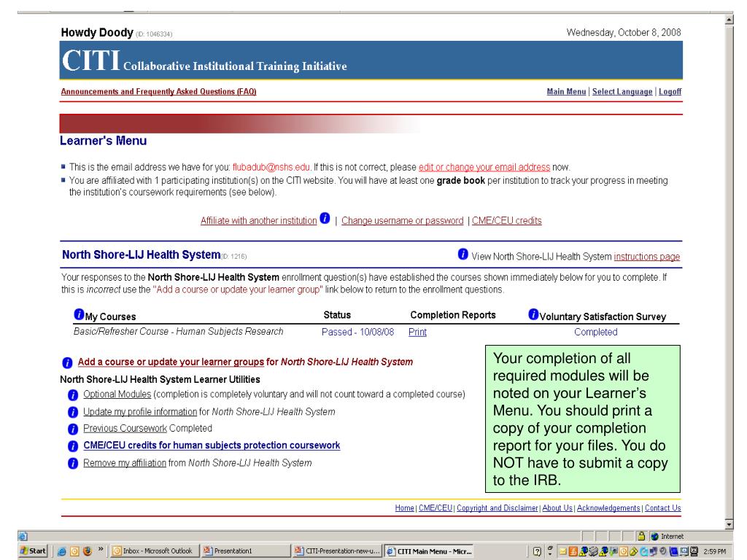This screenshot has height=560, width=747.
Task: Expand hidden quick launch icons chevron
Action: (x=101, y=549)
